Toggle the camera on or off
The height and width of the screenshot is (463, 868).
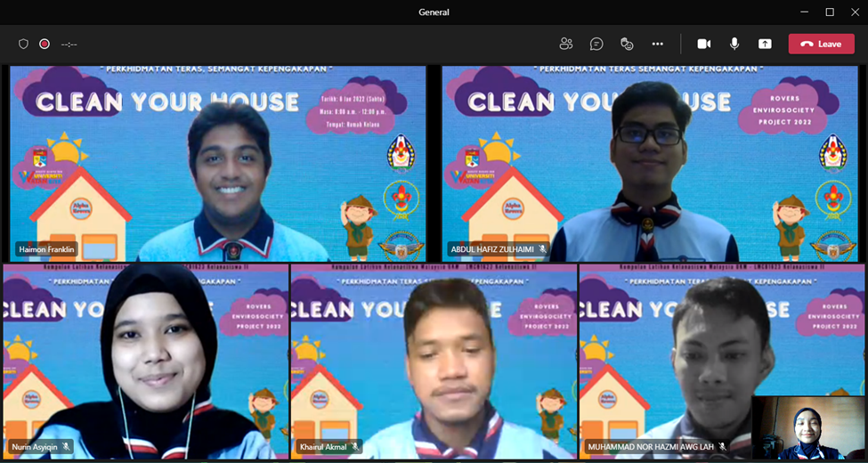703,44
